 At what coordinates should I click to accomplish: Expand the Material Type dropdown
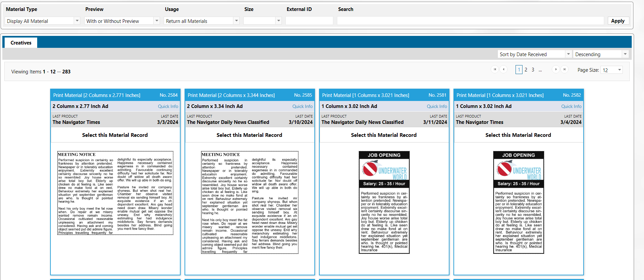click(x=77, y=21)
